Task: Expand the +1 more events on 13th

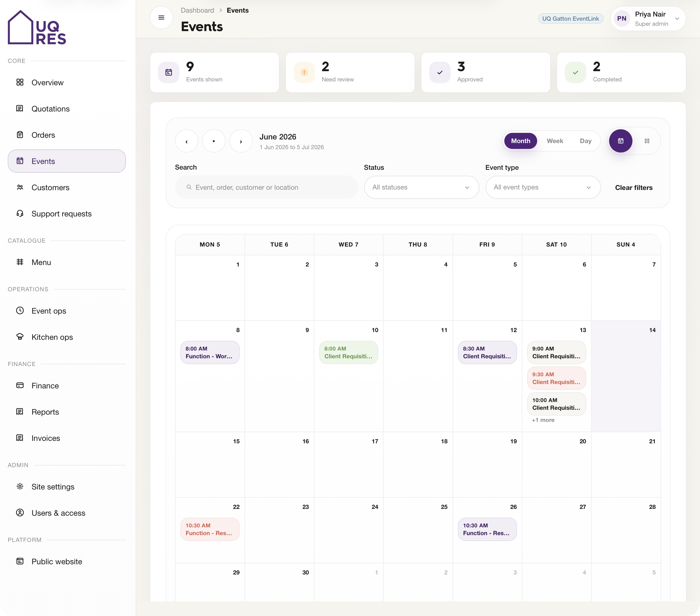Action: point(543,420)
